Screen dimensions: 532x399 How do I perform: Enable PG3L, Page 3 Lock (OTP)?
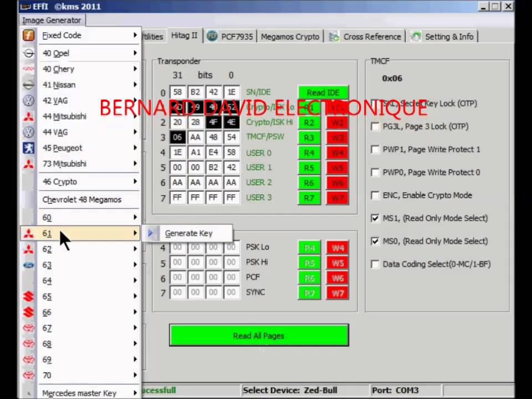[375, 126]
